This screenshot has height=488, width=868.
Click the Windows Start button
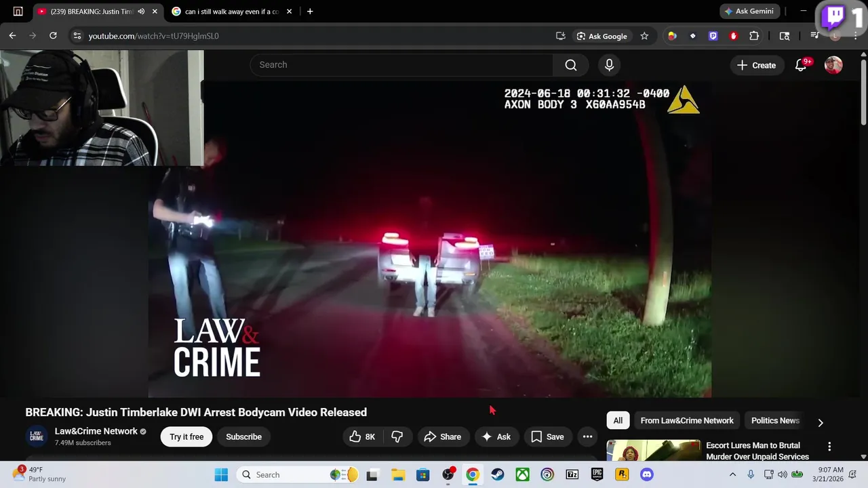(221, 475)
